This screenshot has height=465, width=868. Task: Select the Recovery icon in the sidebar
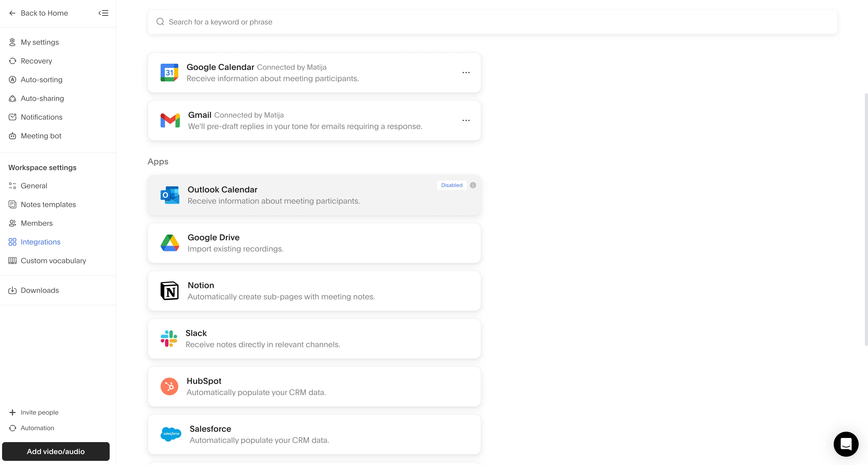(12, 61)
